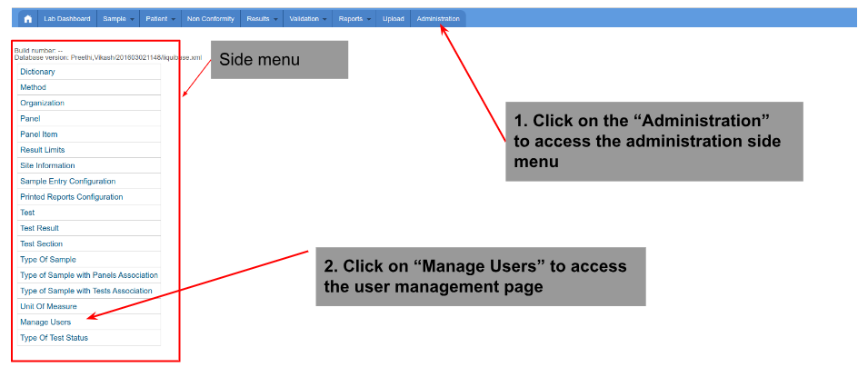Open the Test Section link

pyautogui.click(x=42, y=243)
